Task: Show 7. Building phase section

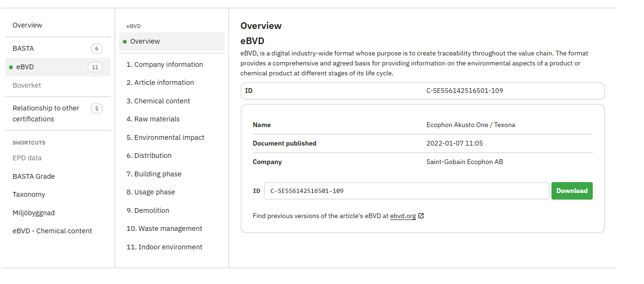Action: [154, 174]
